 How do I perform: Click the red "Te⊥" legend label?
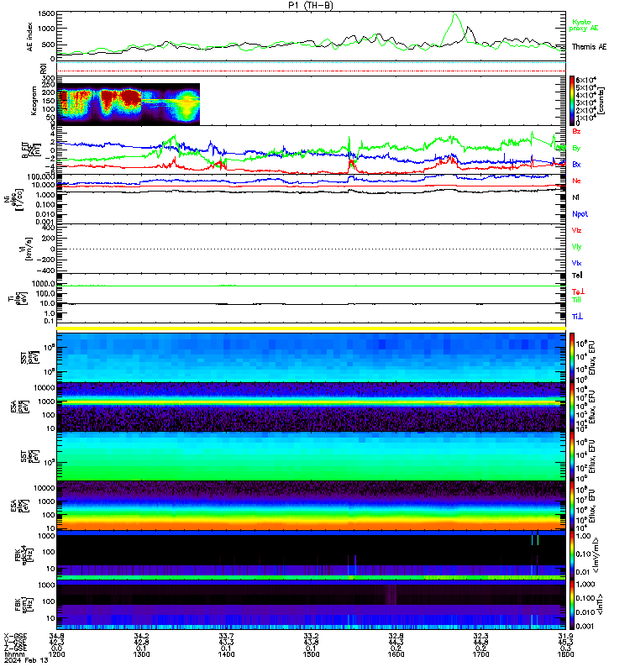point(578,291)
